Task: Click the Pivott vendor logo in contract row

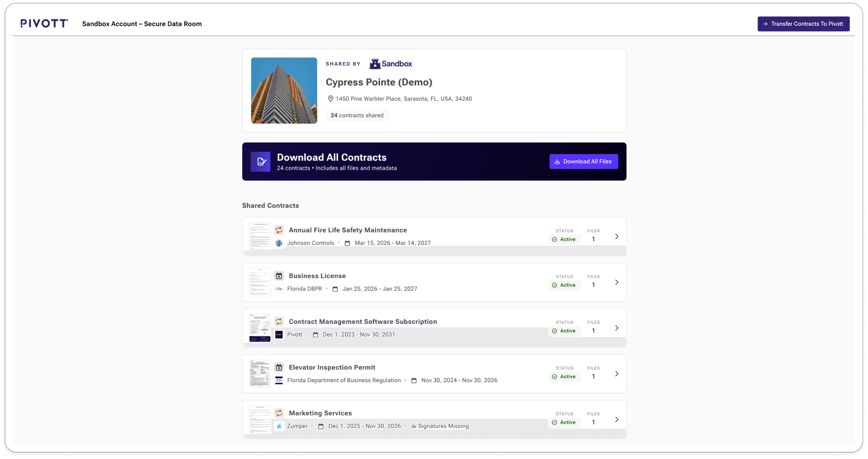Action: 279,335
